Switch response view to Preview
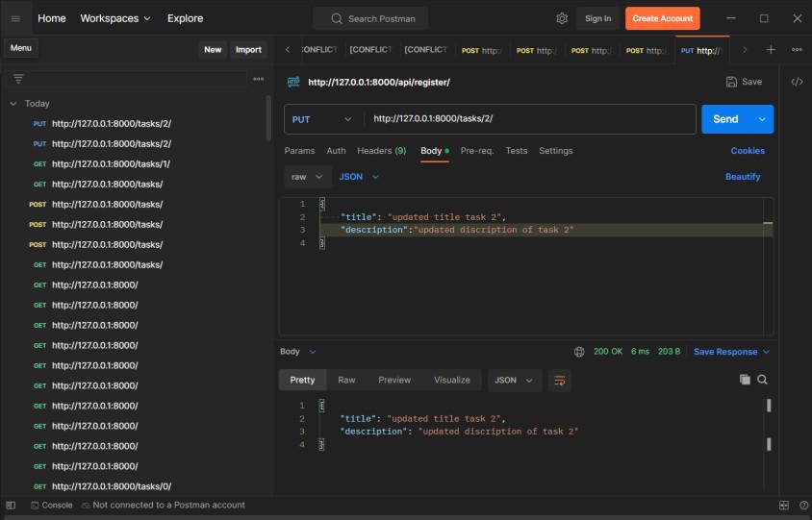This screenshot has height=520, width=812. click(x=394, y=380)
